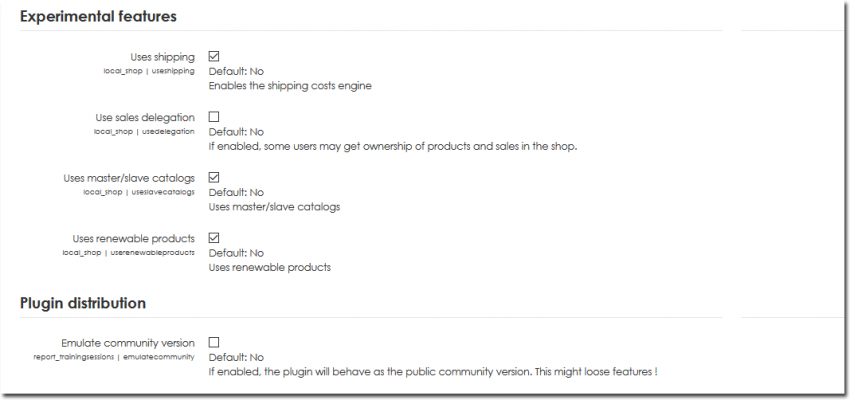This screenshot has height=400, width=850.
Task: Click the Plugin distribution section heading
Action: (x=83, y=303)
